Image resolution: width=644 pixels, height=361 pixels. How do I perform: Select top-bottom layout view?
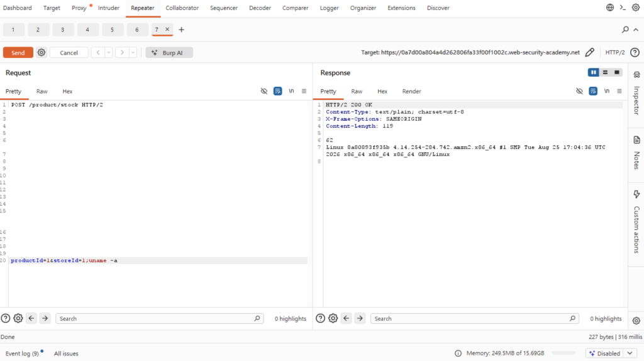pyautogui.click(x=605, y=72)
